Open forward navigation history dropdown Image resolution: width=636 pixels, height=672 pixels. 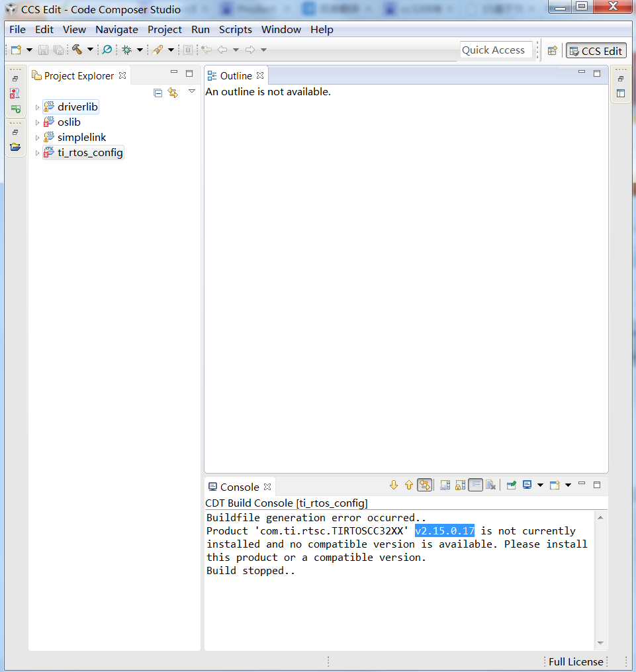pyautogui.click(x=264, y=50)
